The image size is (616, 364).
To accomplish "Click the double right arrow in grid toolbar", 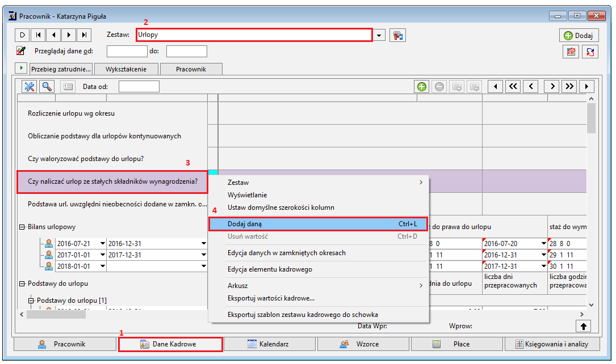I will (x=569, y=86).
